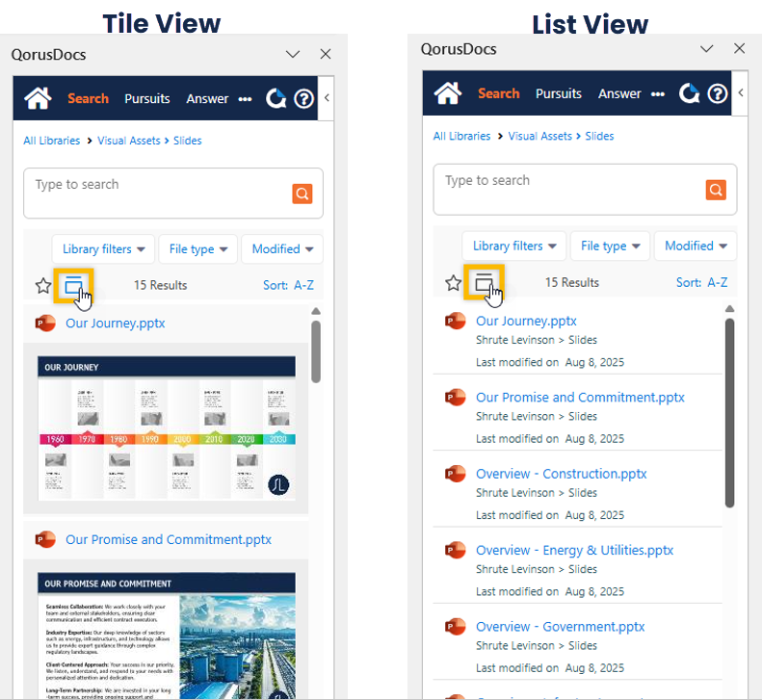Viewport: 762px width, 700px height.
Task: Click the PowerPoint icon next to Overview - Construction.pptx
Action: coord(455,474)
